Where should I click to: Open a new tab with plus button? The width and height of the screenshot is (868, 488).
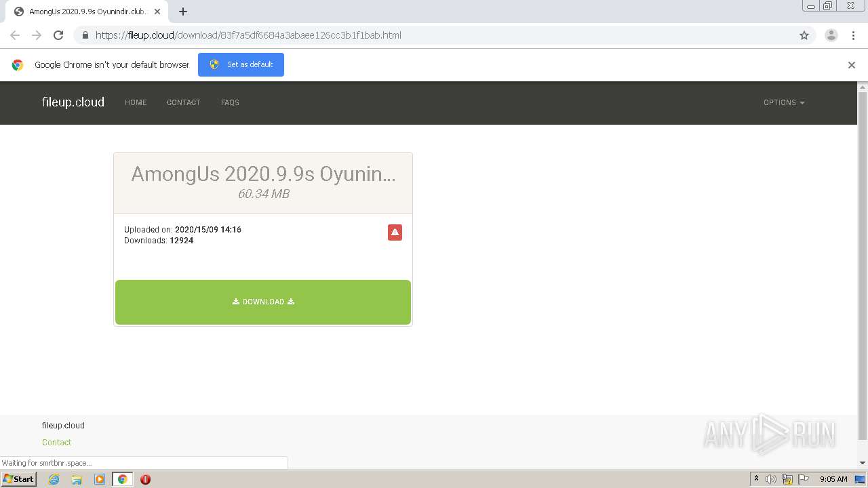(183, 12)
